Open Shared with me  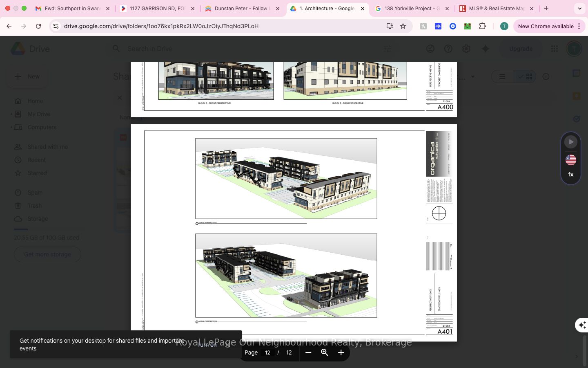(48, 147)
